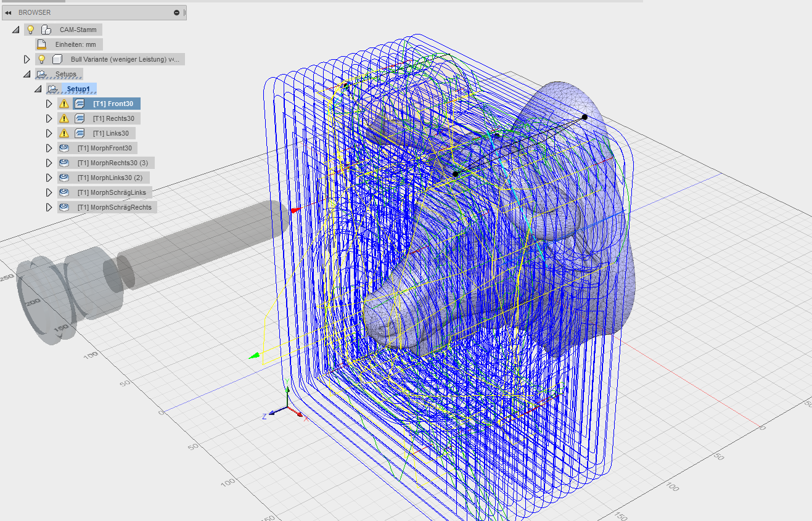Click the minus collapse toggle on BROWSER header

pos(176,12)
